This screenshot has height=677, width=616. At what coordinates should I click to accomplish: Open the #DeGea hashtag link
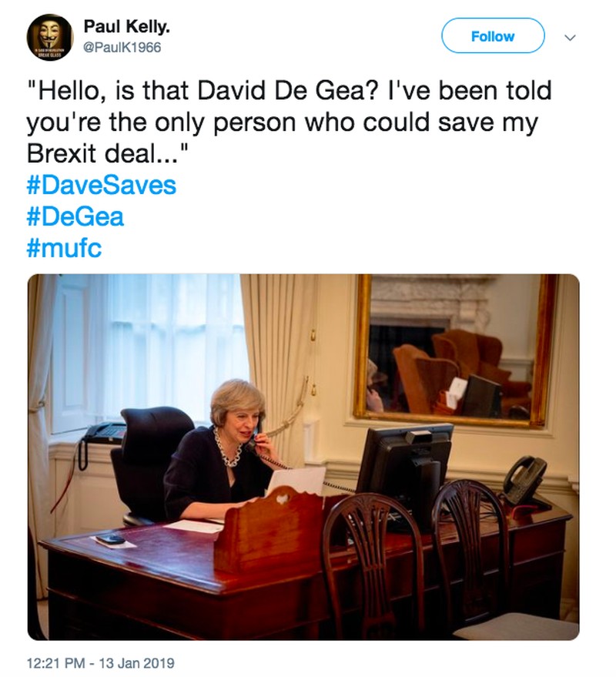tap(75, 217)
